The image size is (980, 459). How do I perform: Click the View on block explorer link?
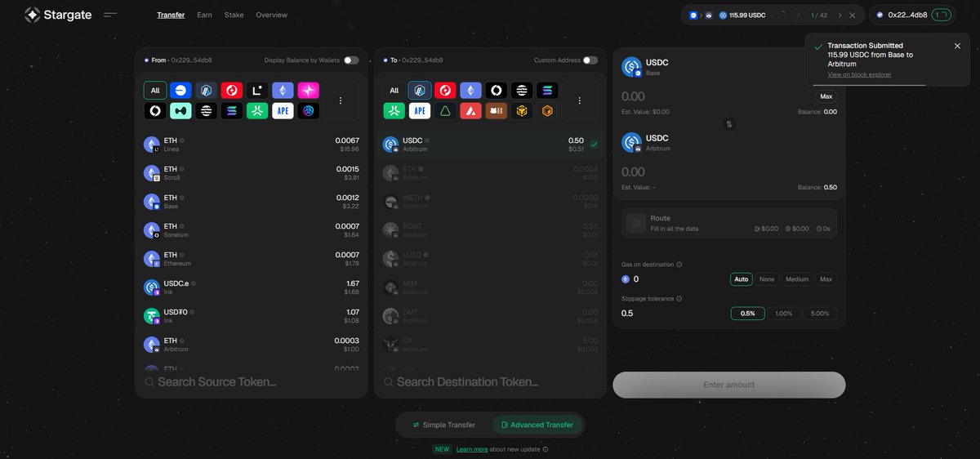click(x=859, y=74)
